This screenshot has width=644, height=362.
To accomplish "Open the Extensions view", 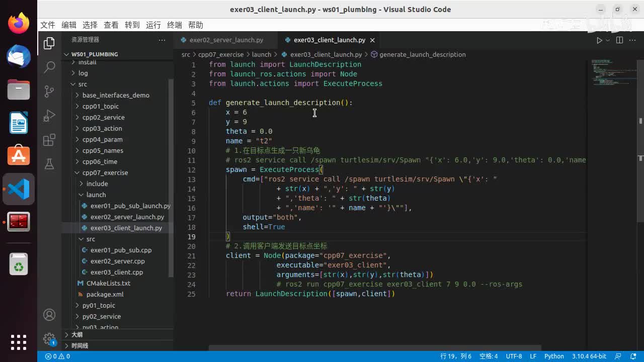I will point(49,140).
